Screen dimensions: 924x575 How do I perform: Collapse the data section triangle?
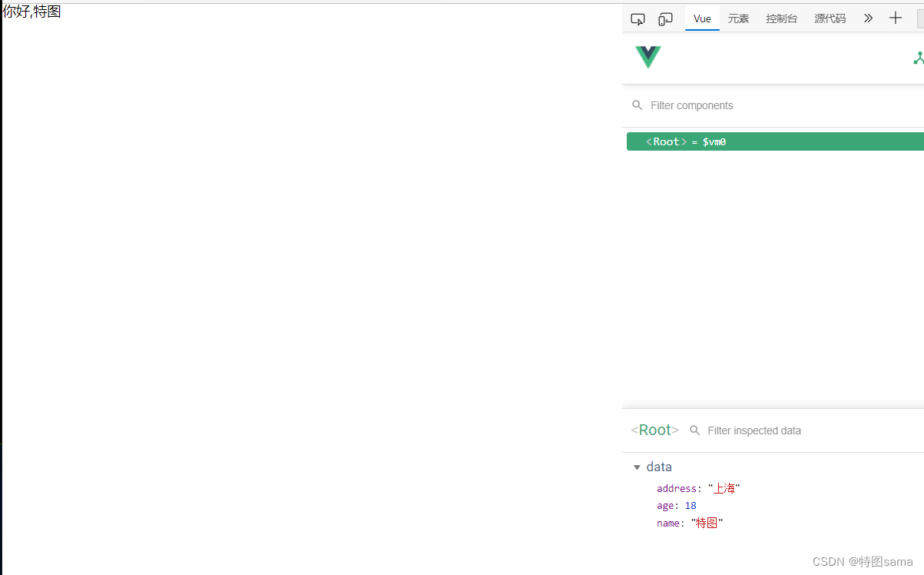click(637, 467)
